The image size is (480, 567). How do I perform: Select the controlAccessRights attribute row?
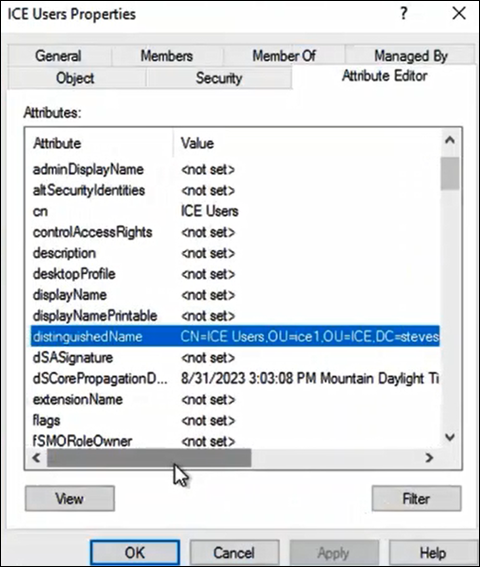[x=235, y=232]
